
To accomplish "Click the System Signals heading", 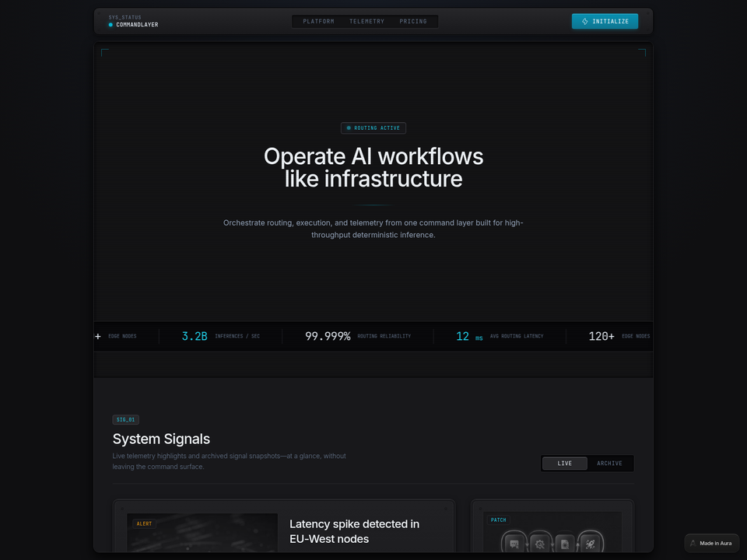I will (x=161, y=439).
